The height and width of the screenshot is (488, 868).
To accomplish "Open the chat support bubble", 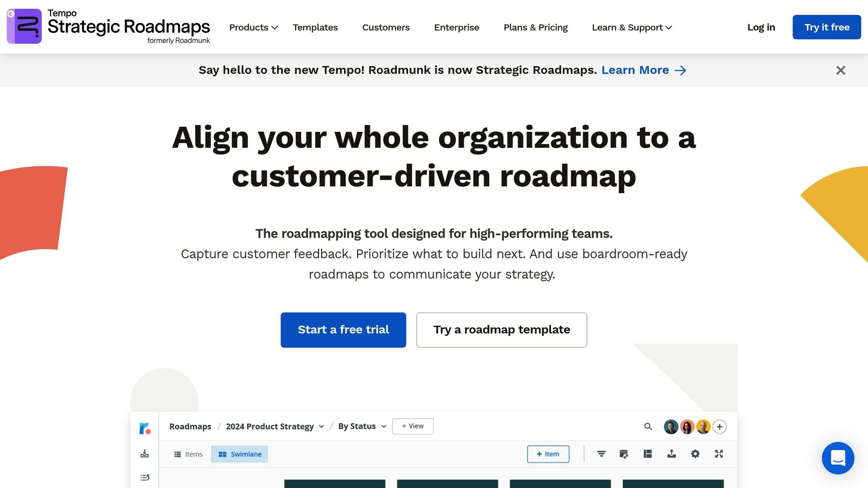I will tap(838, 458).
